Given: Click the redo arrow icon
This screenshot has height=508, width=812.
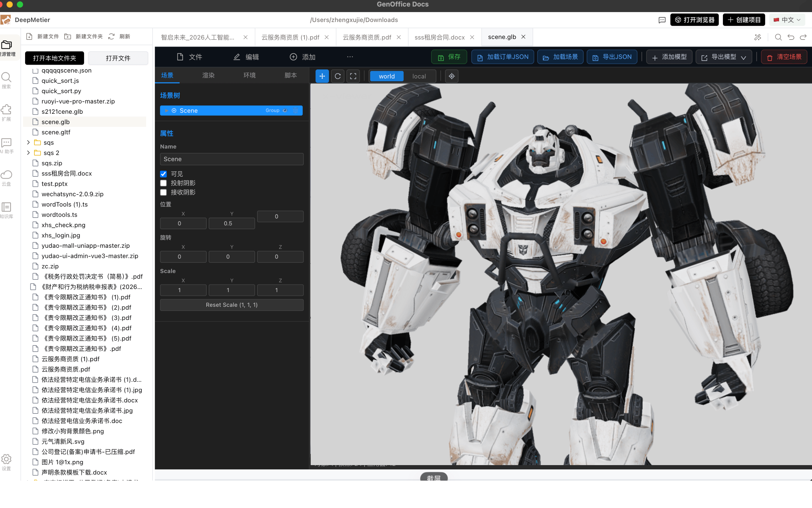Looking at the screenshot, I should (803, 37).
